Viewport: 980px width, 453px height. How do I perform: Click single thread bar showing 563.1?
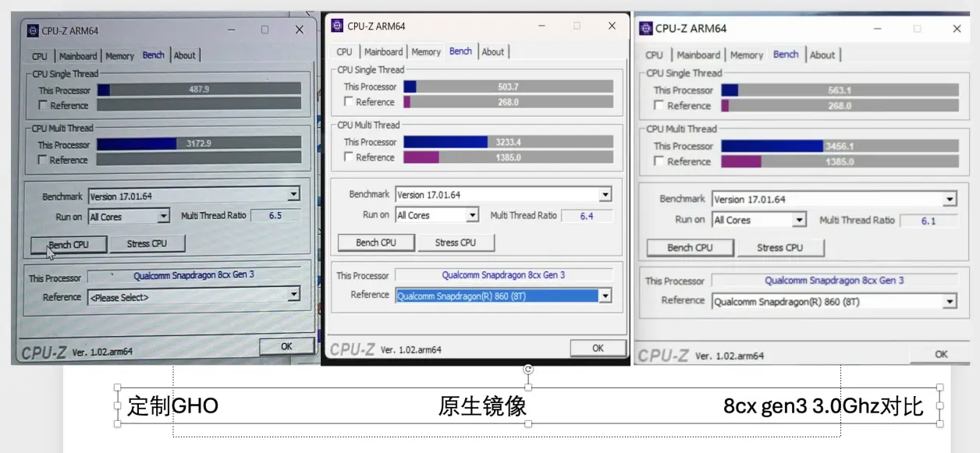click(x=840, y=90)
